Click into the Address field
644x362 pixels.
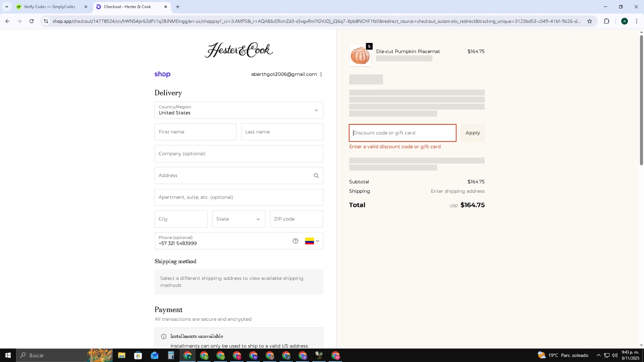point(239,175)
